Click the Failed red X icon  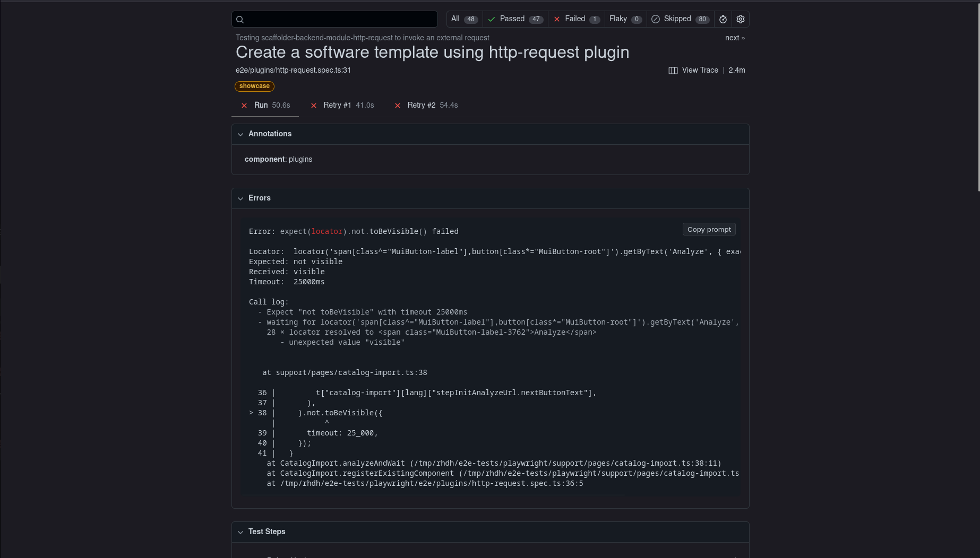tap(557, 19)
